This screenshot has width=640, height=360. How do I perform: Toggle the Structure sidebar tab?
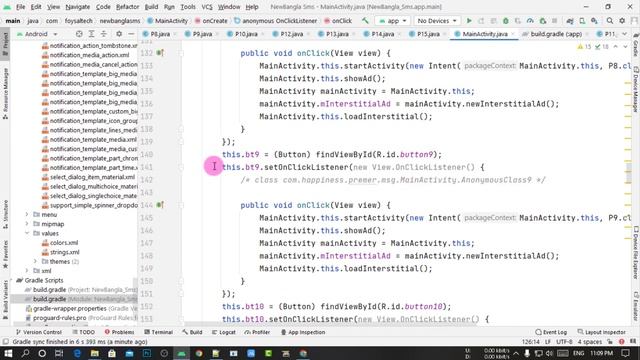tap(5, 214)
